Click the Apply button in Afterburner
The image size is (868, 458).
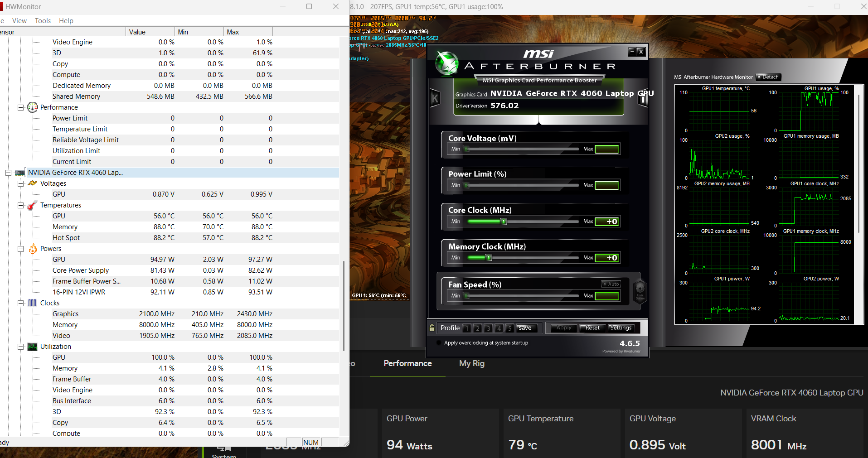point(564,328)
